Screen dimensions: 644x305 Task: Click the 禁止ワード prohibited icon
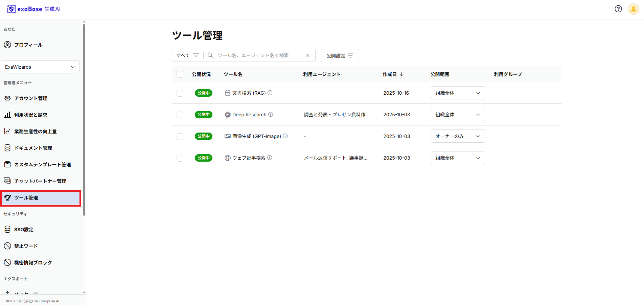tap(7, 246)
